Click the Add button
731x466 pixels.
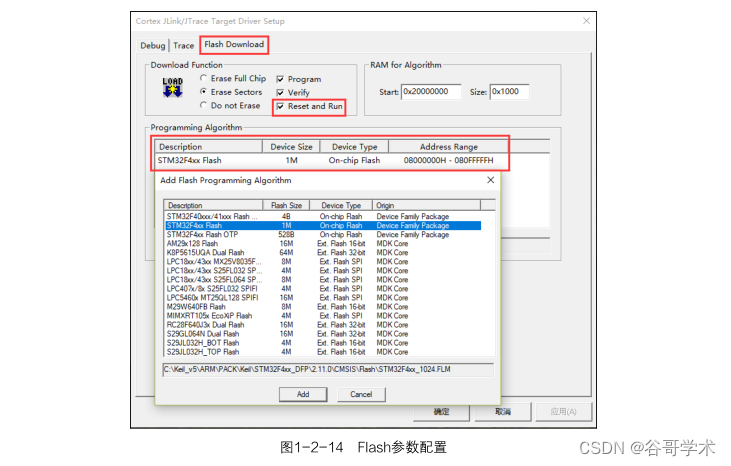[x=303, y=394]
